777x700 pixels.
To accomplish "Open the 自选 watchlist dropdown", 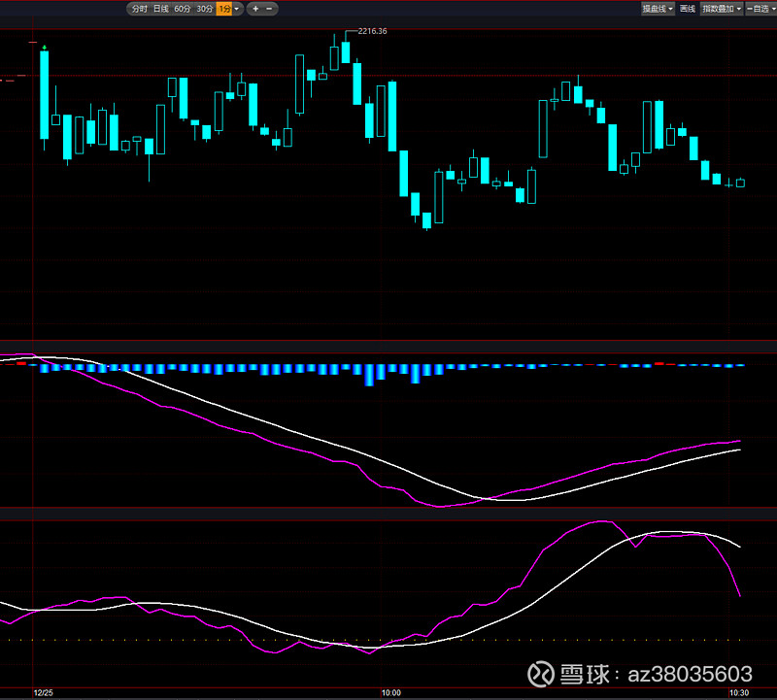I will coord(761,9).
